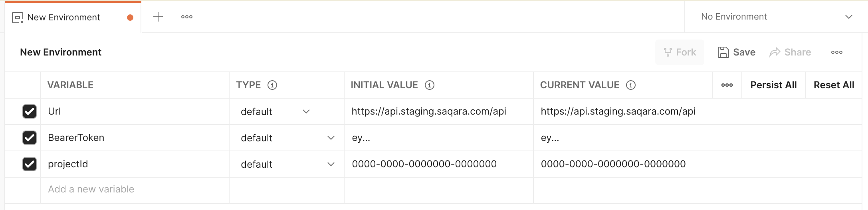Image resolution: width=868 pixels, height=210 pixels.
Task: Click the Reset All button
Action: tap(834, 85)
